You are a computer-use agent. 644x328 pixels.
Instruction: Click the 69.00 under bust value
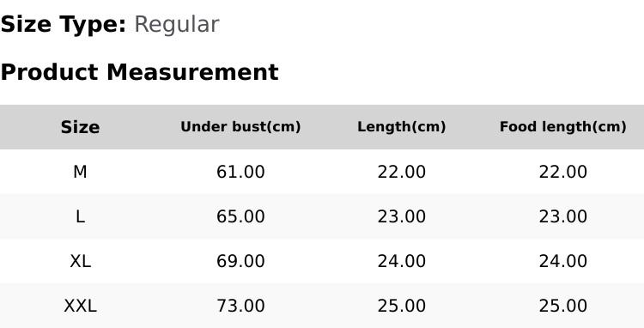pyautogui.click(x=240, y=261)
